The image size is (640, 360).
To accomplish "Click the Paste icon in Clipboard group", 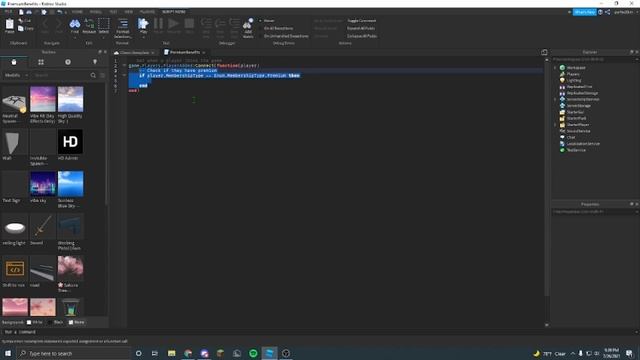I will [9, 24].
